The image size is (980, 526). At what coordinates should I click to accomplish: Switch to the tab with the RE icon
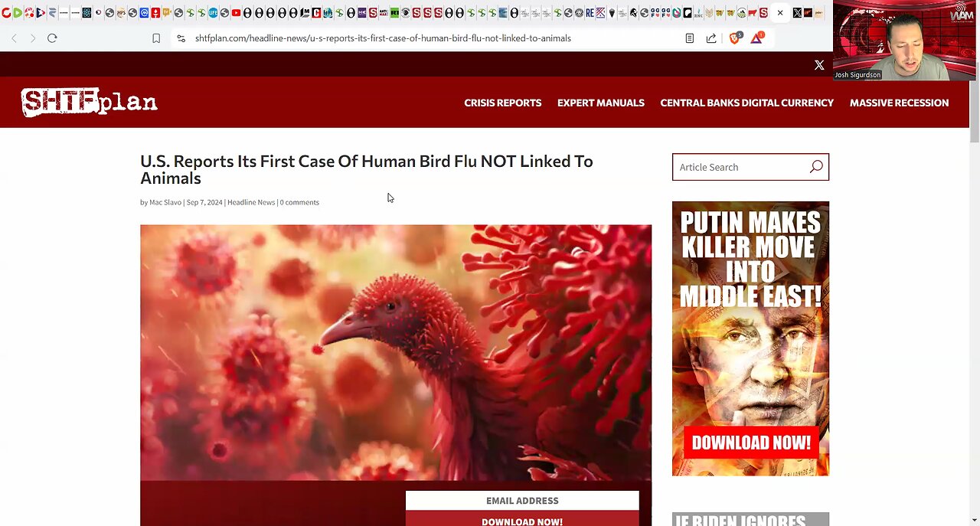point(590,13)
